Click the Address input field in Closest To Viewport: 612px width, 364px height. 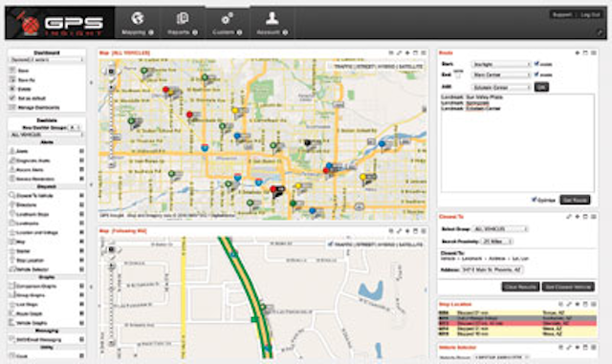(492, 269)
